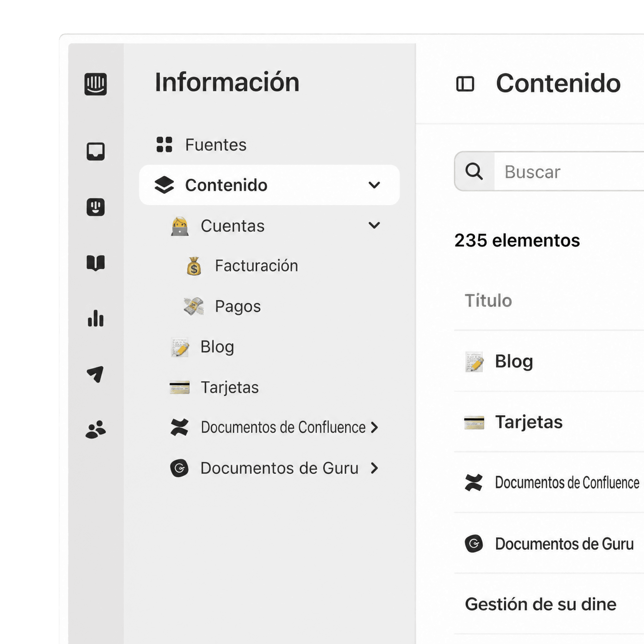Open Documentos de Guru content row
The width and height of the screenshot is (644, 644).
(549, 544)
